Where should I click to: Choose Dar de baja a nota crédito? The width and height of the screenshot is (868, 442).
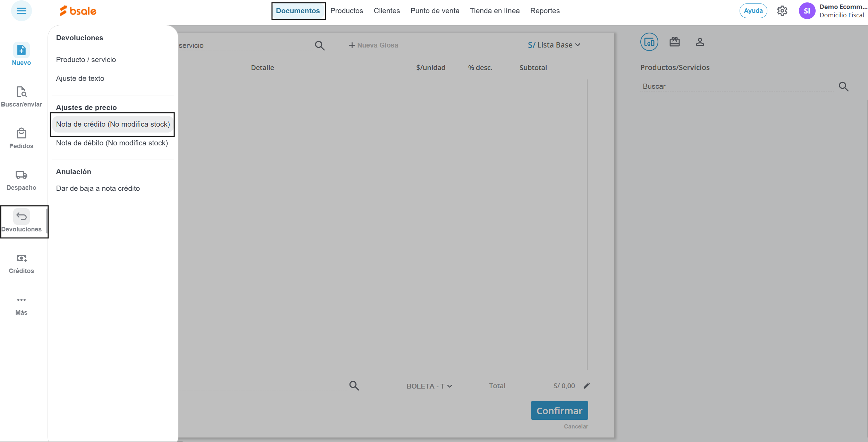click(x=98, y=188)
